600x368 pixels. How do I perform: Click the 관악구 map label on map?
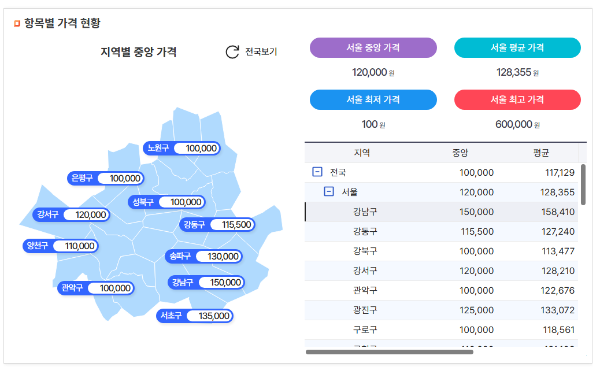pyautogui.click(x=96, y=288)
